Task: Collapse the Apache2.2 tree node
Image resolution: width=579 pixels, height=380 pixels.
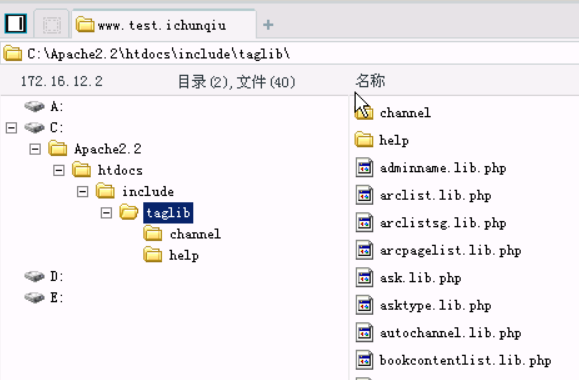Action: [35, 149]
